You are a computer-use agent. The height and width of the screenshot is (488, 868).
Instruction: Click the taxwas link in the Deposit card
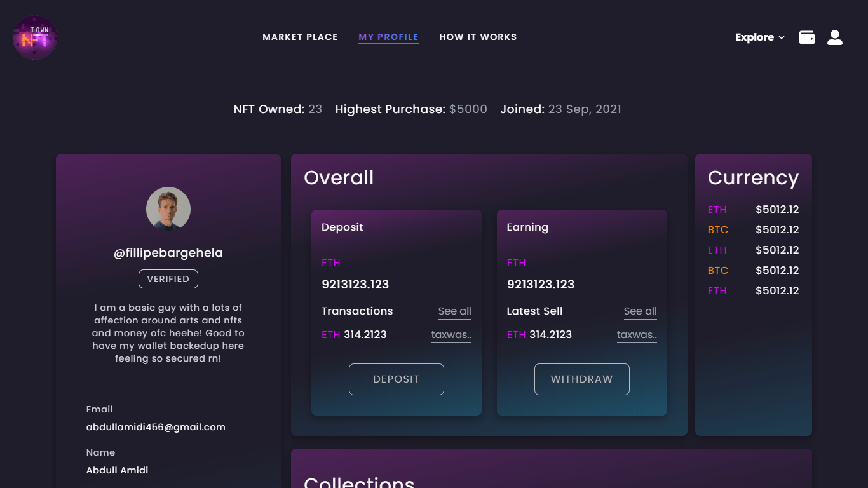coord(451,334)
